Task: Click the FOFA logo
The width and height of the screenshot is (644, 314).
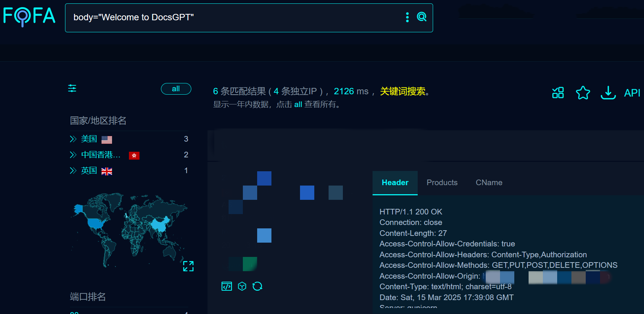Action: 29,17
